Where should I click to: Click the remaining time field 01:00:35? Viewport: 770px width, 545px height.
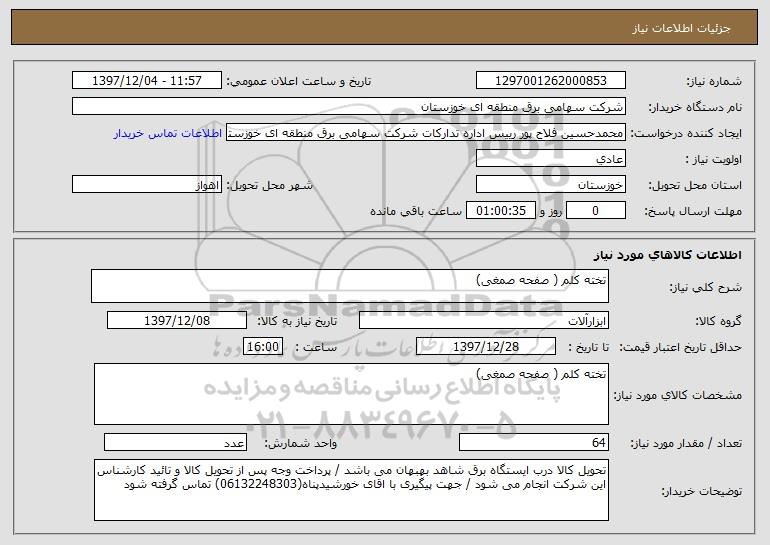(500, 211)
